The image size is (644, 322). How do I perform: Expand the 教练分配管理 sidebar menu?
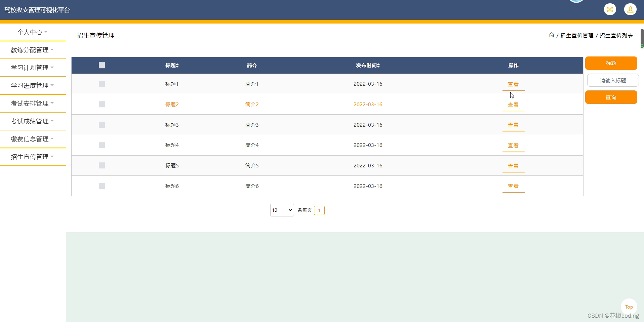coord(33,50)
